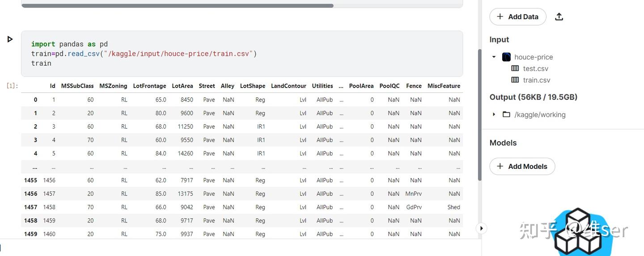Select the houce-price dataset name
The width and height of the screenshot is (644, 256).
[x=534, y=57]
